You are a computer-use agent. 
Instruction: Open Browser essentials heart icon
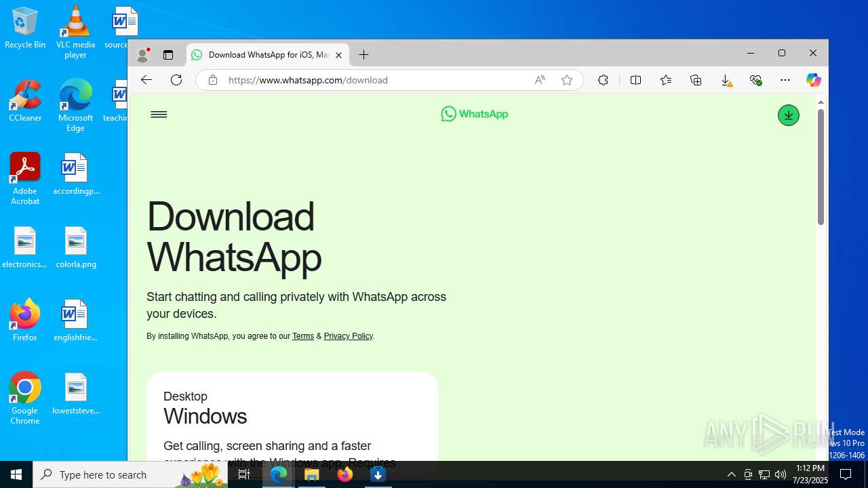coord(755,80)
